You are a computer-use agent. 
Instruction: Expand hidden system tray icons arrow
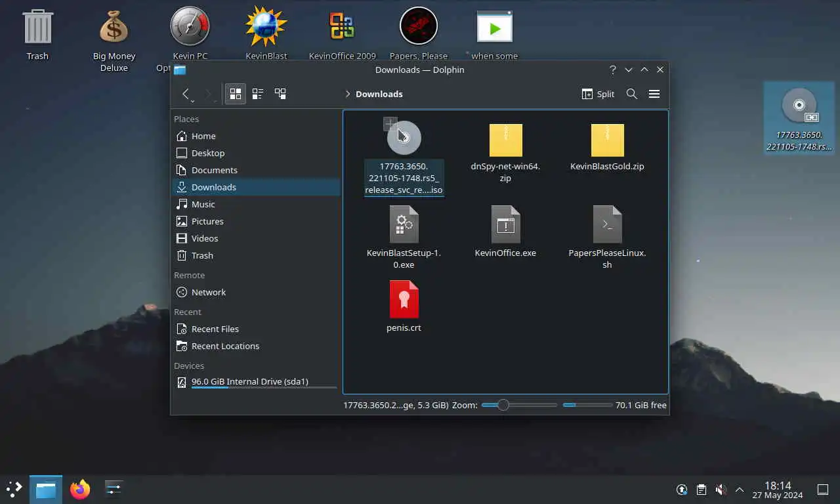point(740,490)
